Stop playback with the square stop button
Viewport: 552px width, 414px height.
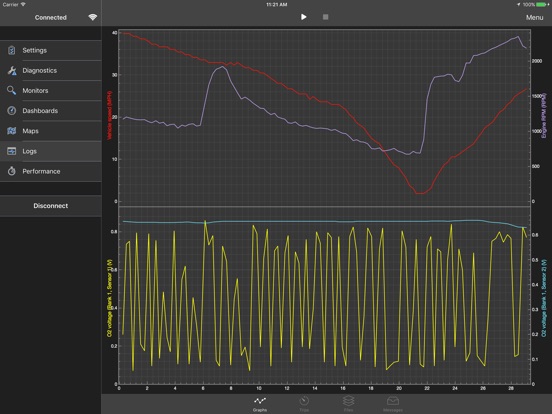tap(326, 17)
